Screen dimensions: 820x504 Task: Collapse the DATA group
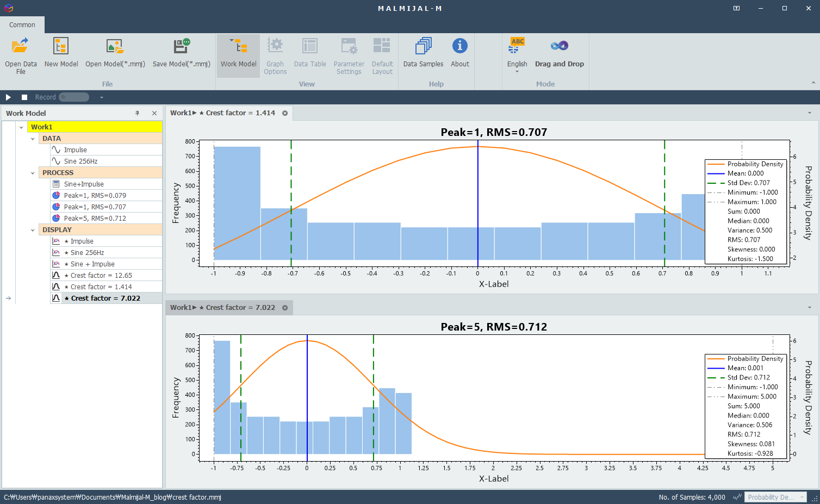[33, 139]
